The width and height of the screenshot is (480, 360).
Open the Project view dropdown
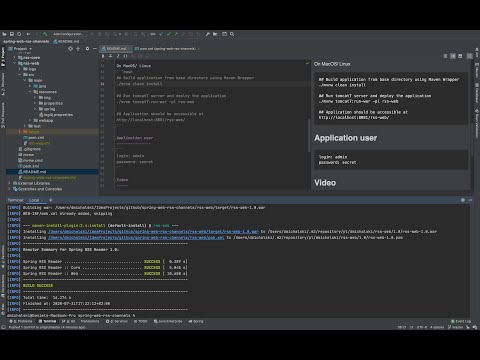(x=20, y=49)
